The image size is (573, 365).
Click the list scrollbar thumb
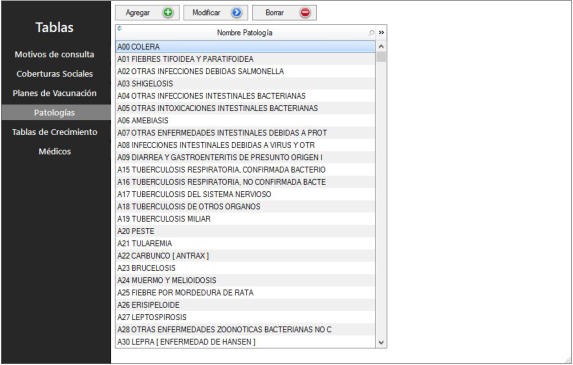coord(381,57)
